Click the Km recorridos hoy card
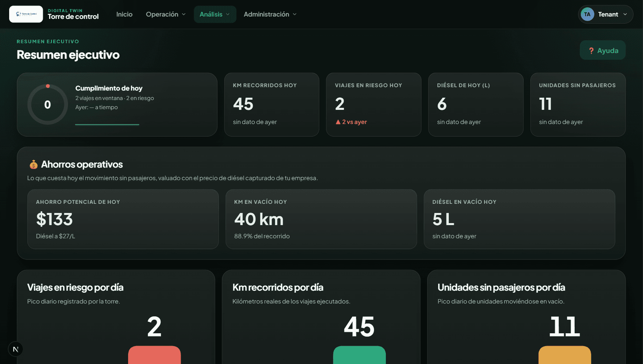The height and width of the screenshot is (364, 643). click(x=271, y=105)
